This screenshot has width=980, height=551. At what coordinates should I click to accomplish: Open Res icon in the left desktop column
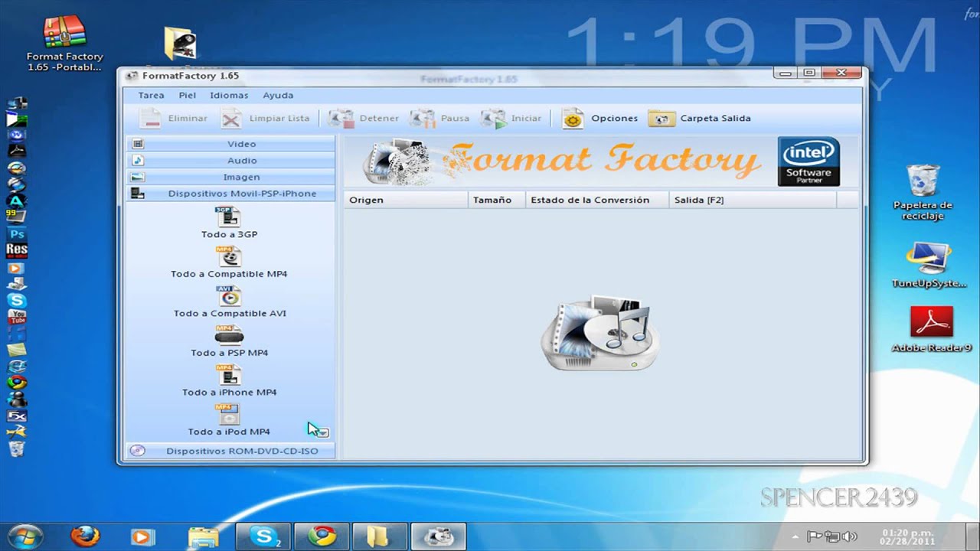coord(17,250)
